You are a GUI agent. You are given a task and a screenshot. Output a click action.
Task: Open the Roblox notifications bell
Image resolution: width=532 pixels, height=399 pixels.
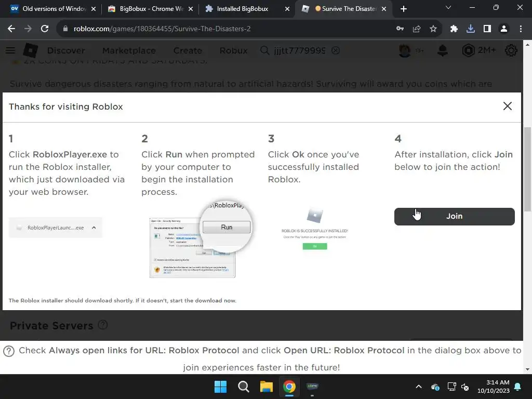tap(443, 50)
